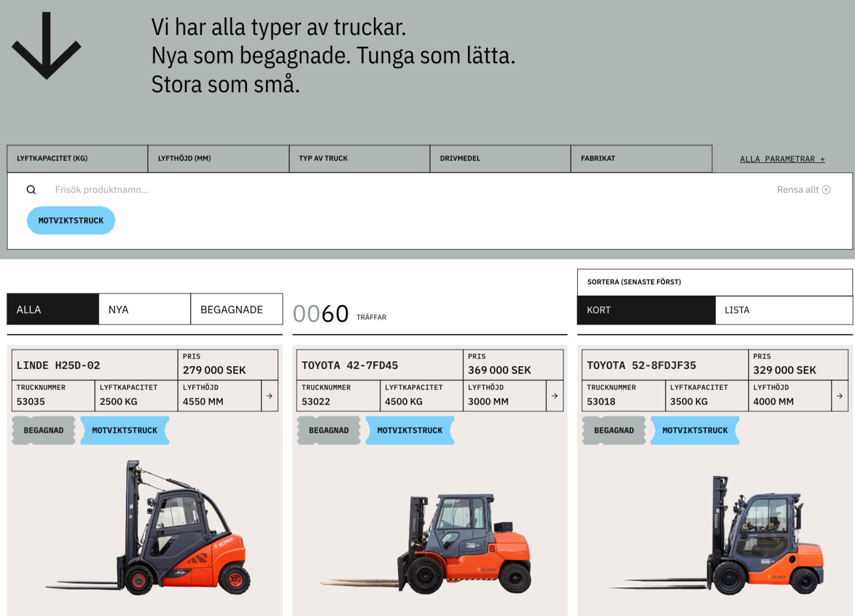Screen dimensions: 855x616
Task: Click the Rensa allt clear icon
Action: click(826, 189)
